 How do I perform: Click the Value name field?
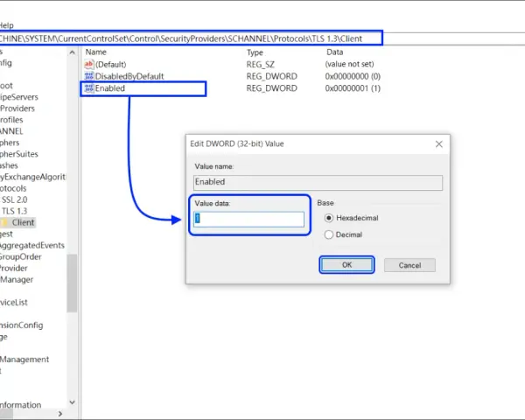318,183
